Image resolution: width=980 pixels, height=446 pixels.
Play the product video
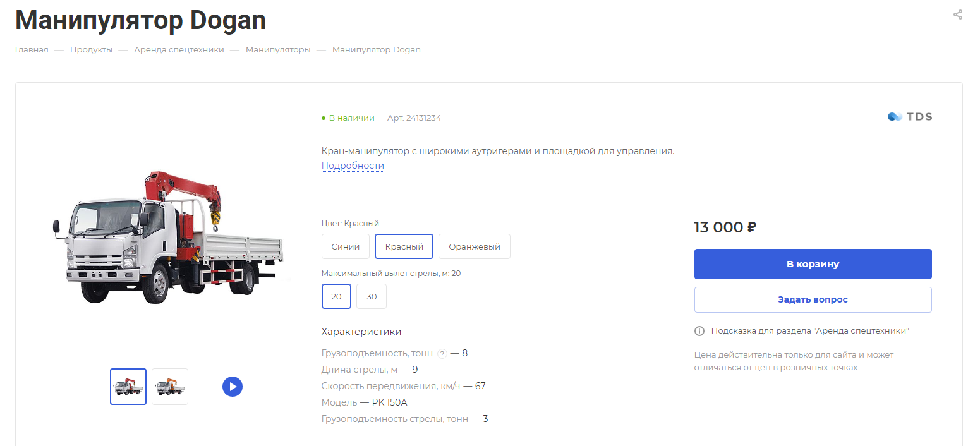point(233,387)
